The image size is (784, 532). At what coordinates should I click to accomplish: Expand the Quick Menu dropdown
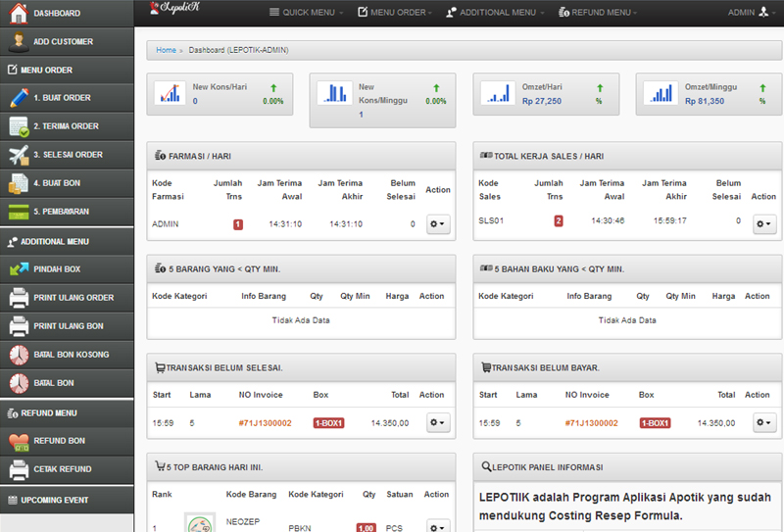coord(306,13)
